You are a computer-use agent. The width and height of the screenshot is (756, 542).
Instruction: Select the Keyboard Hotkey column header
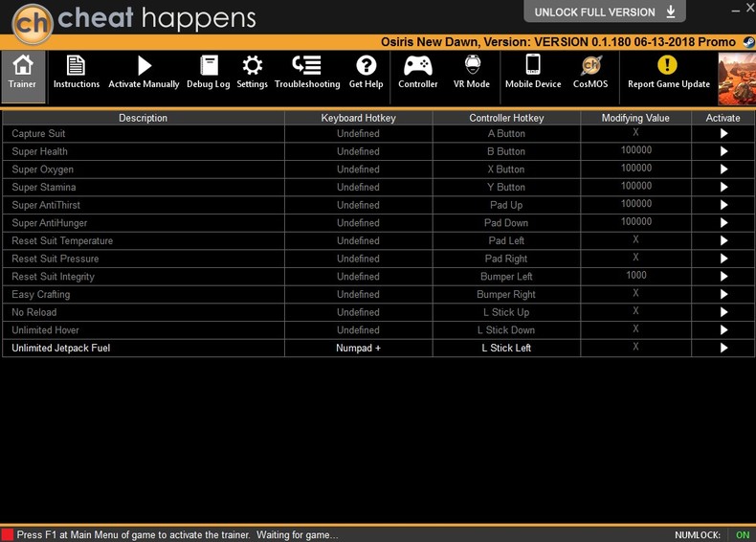[x=358, y=118]
